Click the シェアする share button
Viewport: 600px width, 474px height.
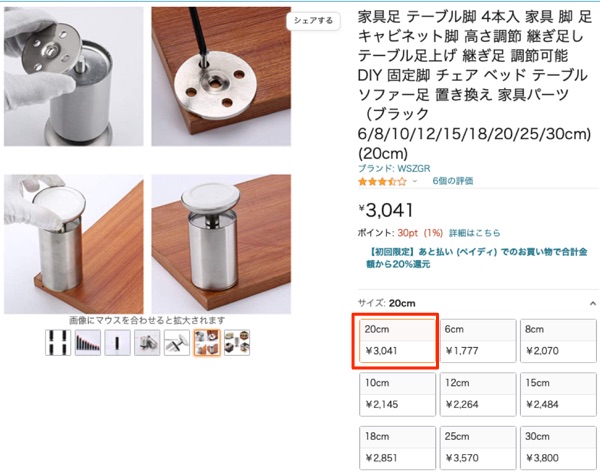(313, 21)
